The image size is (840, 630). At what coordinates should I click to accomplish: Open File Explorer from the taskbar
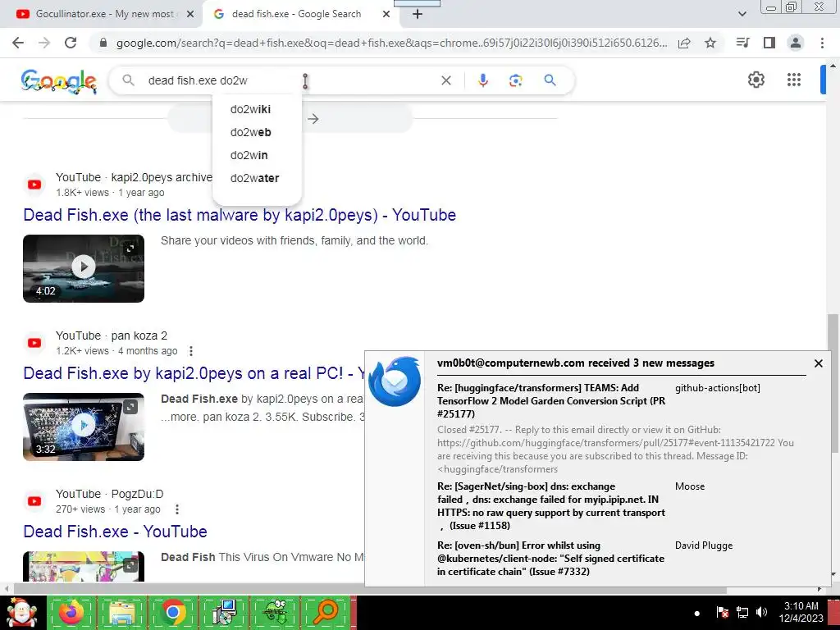(x=122, y=612)
